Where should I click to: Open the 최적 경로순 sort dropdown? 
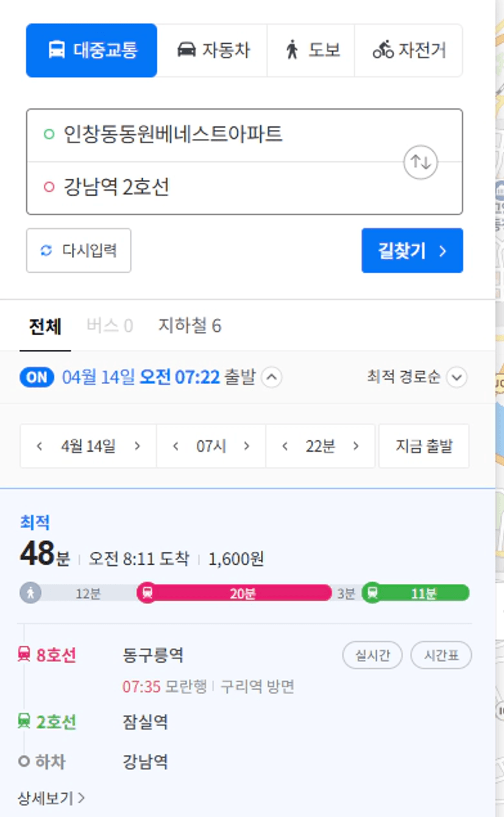pyautogui.click(x=417, y=377)
